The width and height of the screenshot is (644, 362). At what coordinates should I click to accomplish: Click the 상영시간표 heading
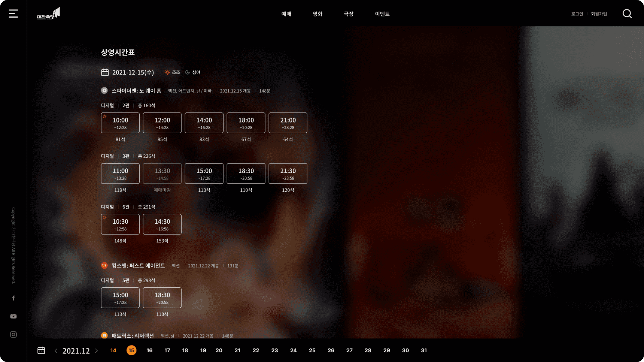click(118, 52)
